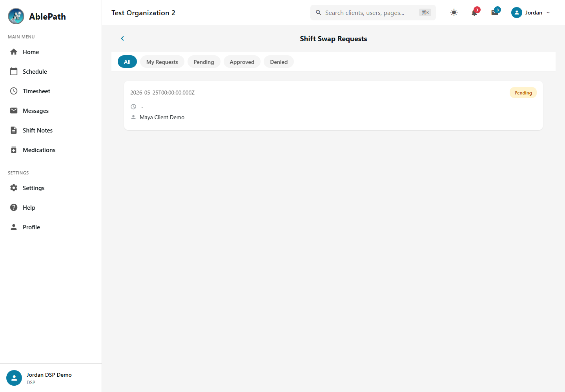Image resolution: width=565 pixels, height=392 pixels.
Task: Click the Pending status badge on the request
Action: pyautogui.click(x=523, y=93)
